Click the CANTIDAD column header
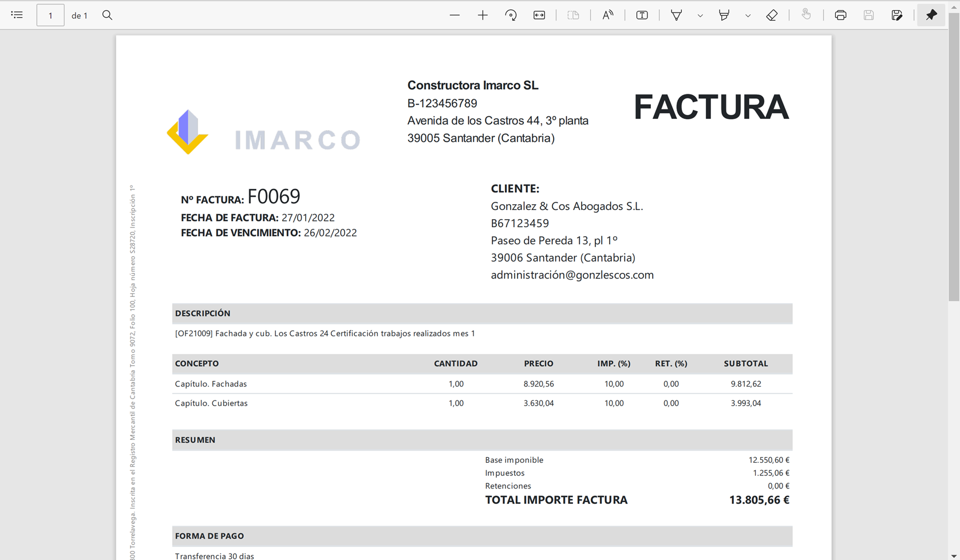This screenshot has width=960, height=560. (456, 364)
